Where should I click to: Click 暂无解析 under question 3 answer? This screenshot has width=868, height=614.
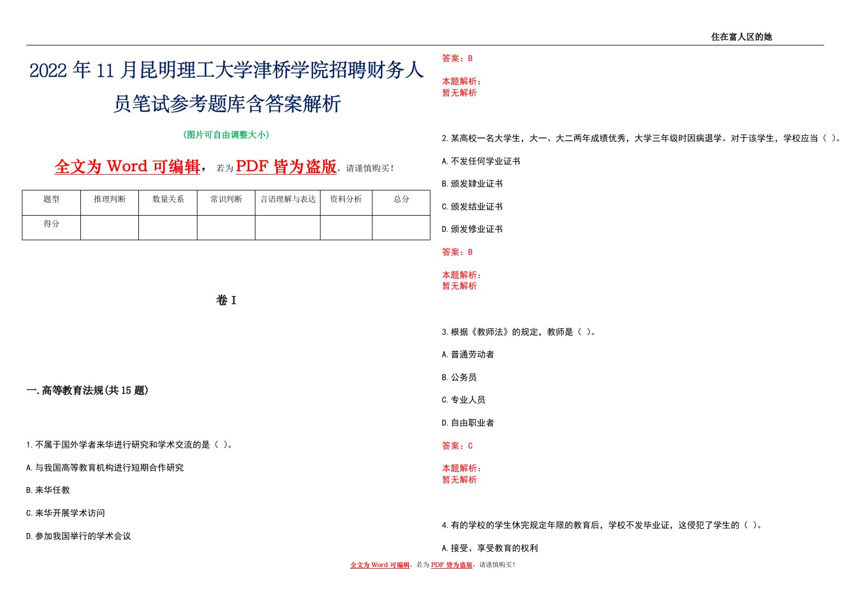pyautogui.click(x=459, y=480)
